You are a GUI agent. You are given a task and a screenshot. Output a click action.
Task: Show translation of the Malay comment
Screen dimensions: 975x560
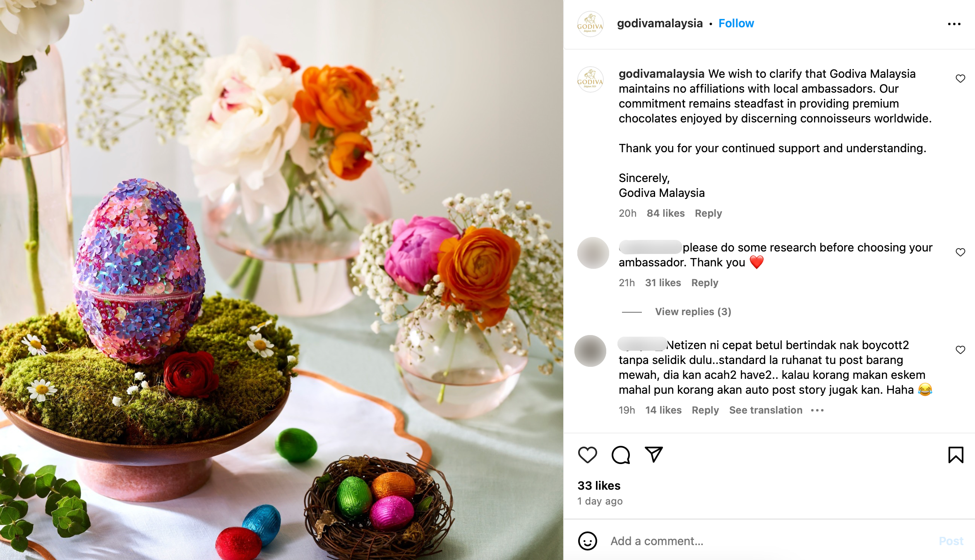click(x=766, y=410)
